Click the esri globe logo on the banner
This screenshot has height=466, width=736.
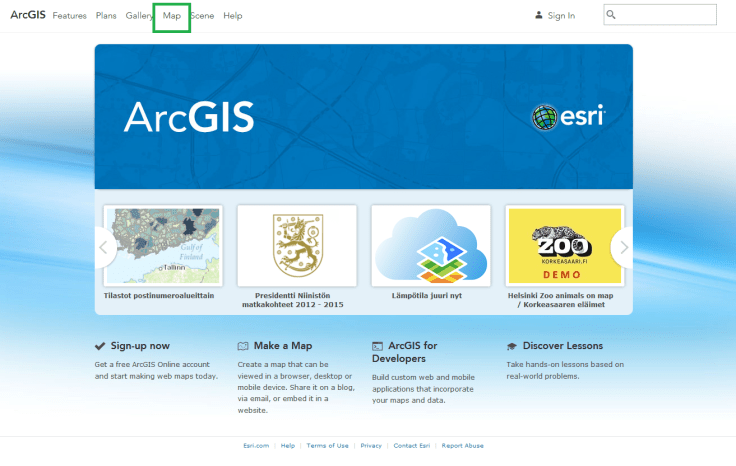pos(544,118)
